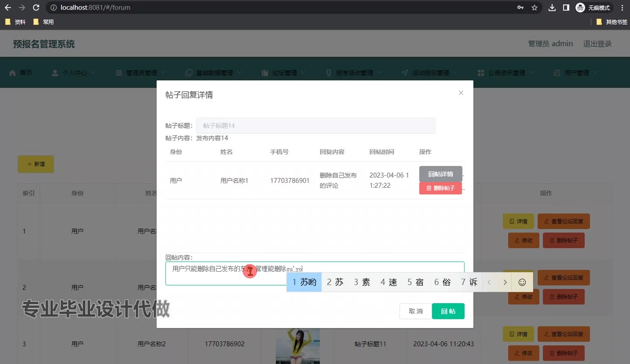Open the saved passwords key icon

click(x=520, y=7)
